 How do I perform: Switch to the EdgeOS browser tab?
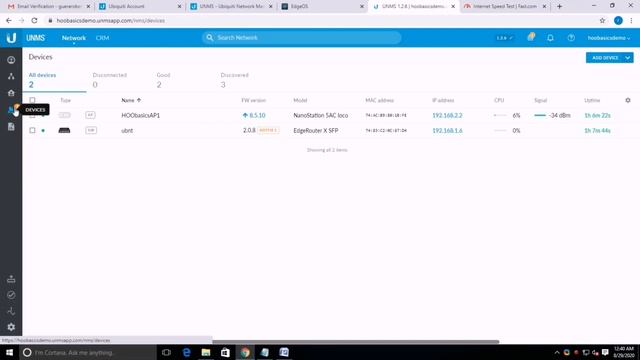322,7
